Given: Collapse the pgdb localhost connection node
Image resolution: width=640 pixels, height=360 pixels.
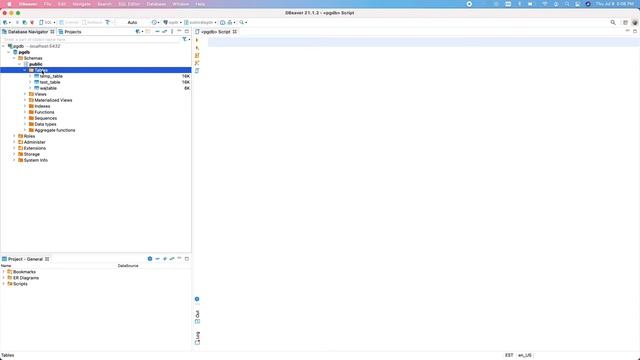Looking at the screenshot, I should coord(4,46).
